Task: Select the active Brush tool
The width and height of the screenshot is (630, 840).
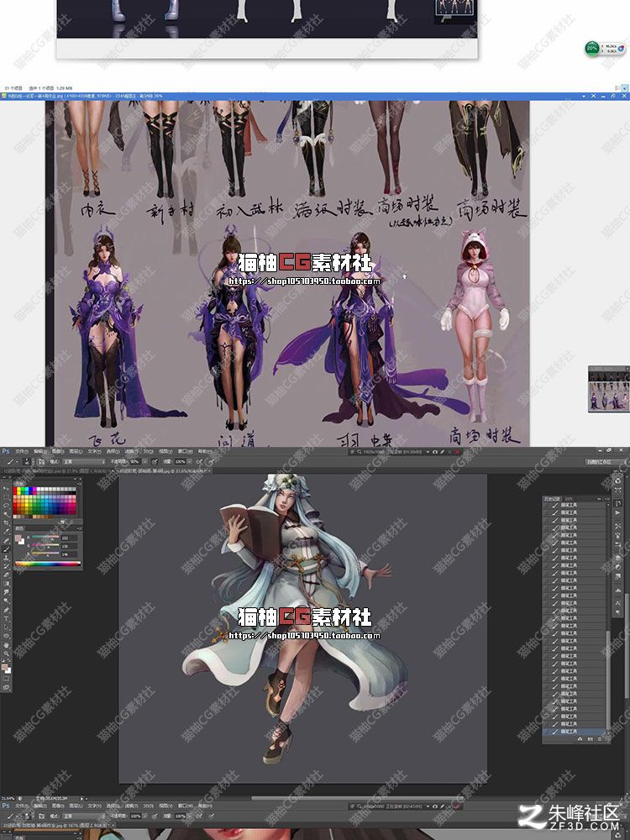Action: pos(6,549)
